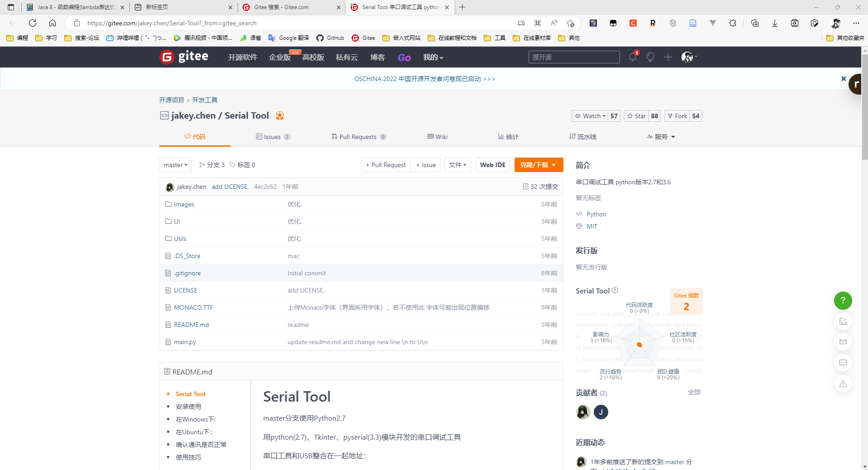868x470 pixels.
Task: Open the Images folder
Action: click(184, 204)
